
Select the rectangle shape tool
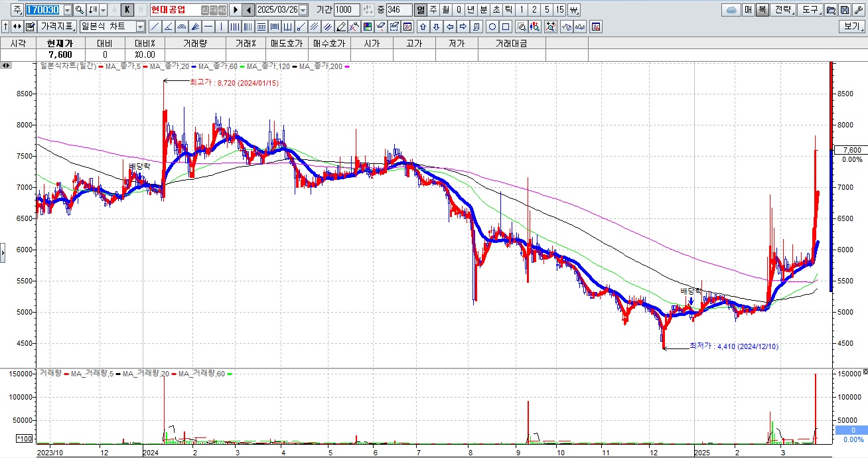[x=506, y=27]
